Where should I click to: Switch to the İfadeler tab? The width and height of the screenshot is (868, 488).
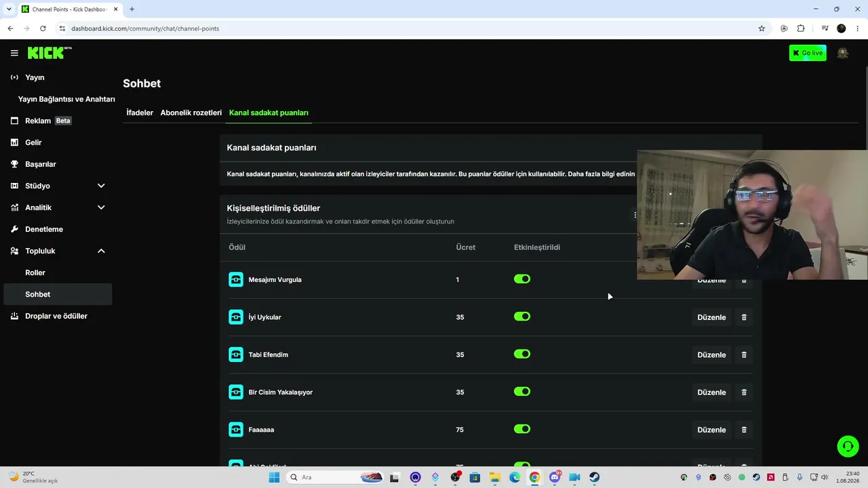pyautogui.click(x=140, y=113)
